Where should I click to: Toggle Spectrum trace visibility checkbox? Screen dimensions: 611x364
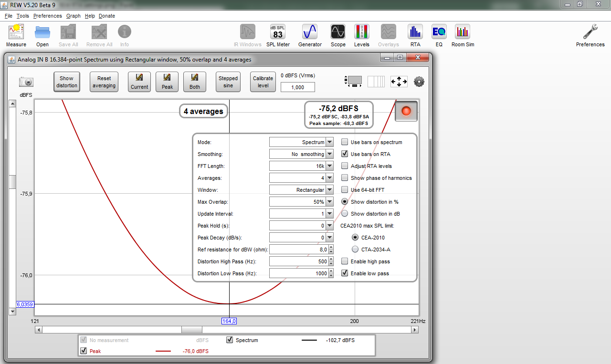[x=230, y=340]
